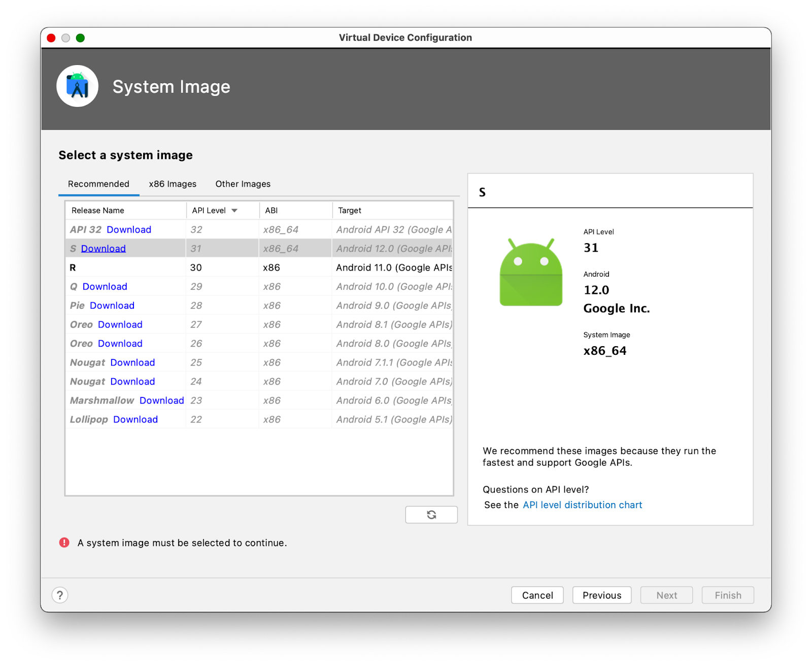Open help using the question mark icon

coord(60,595)
